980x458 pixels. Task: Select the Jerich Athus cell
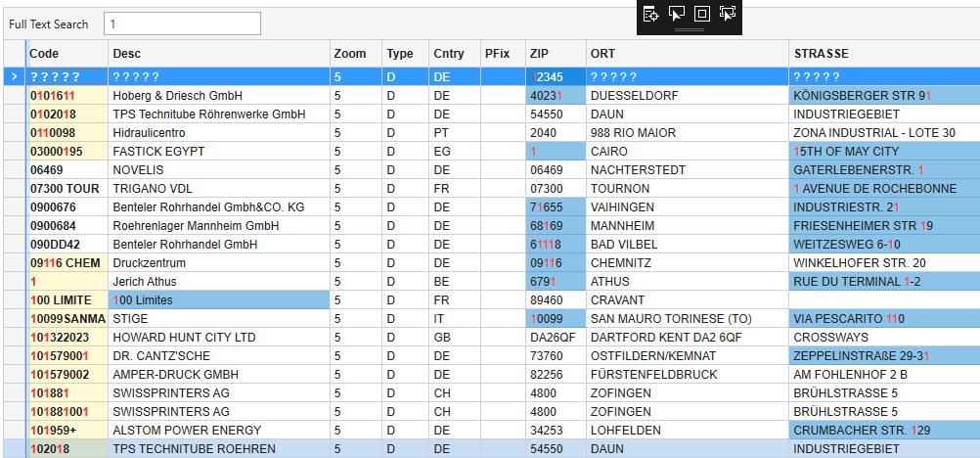[219, 282]
